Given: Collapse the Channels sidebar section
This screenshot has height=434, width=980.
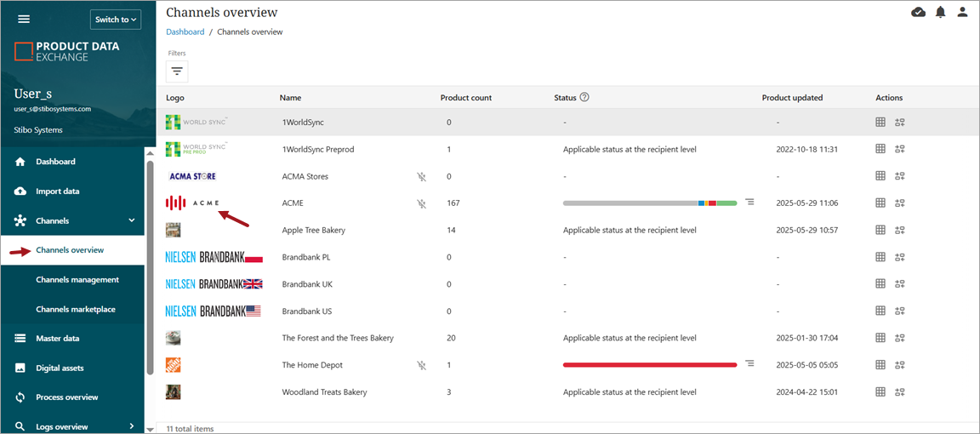Looking at the screenshot, I should tap(131, 220).
